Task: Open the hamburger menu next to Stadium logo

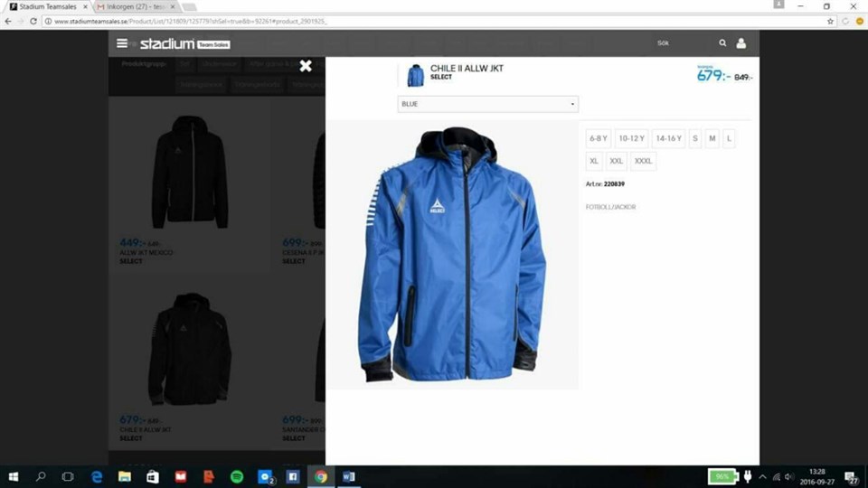Action: pyautogui.click(x=122, y=43)
